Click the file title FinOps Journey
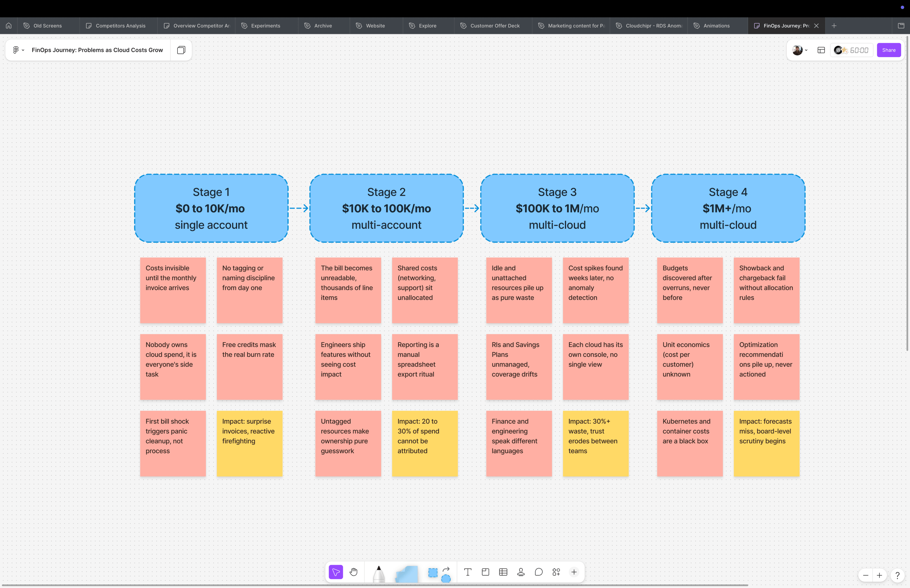Viewport: 910px width, 588px height. (x=97, y=50)
